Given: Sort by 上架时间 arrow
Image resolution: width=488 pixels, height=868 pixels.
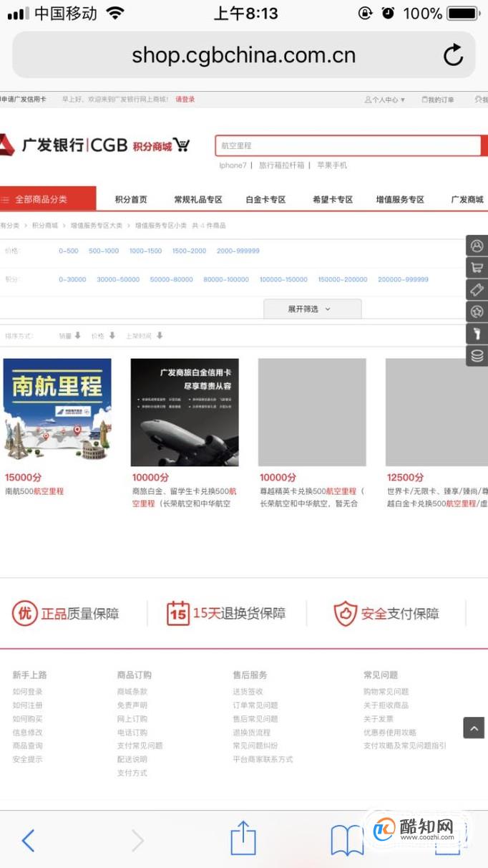Looking at the screenshot, I should pyautogui.click(x=160, y=335).
